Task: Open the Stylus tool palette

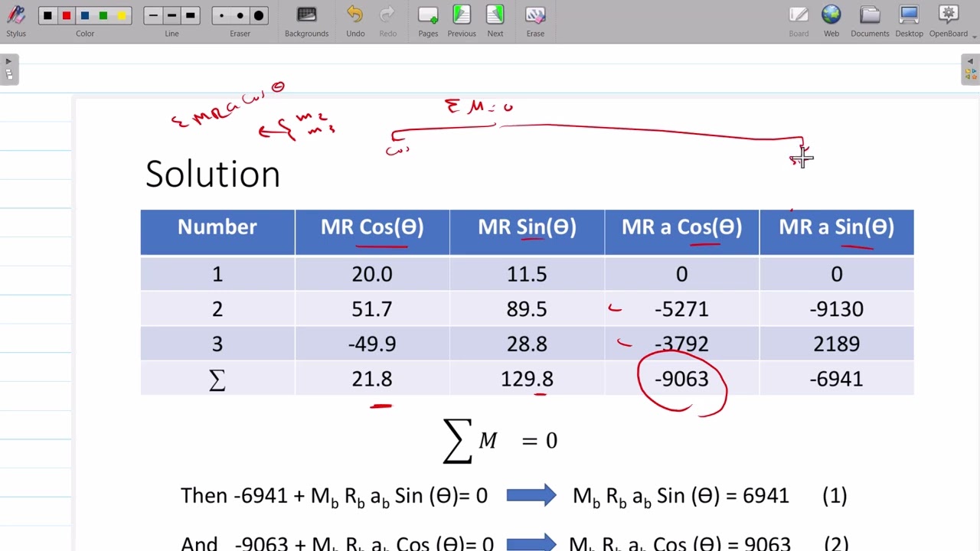Action: [x=15, y=21]
